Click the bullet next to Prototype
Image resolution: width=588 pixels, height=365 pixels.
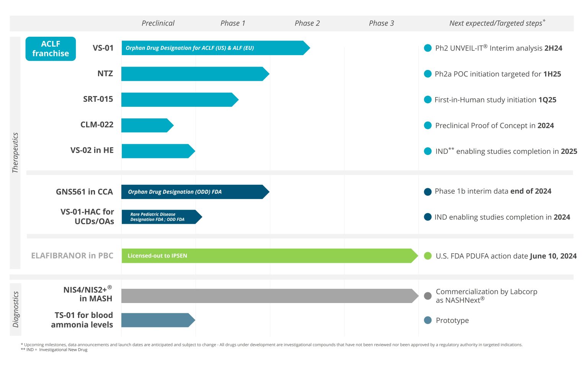tap(428, 320)
